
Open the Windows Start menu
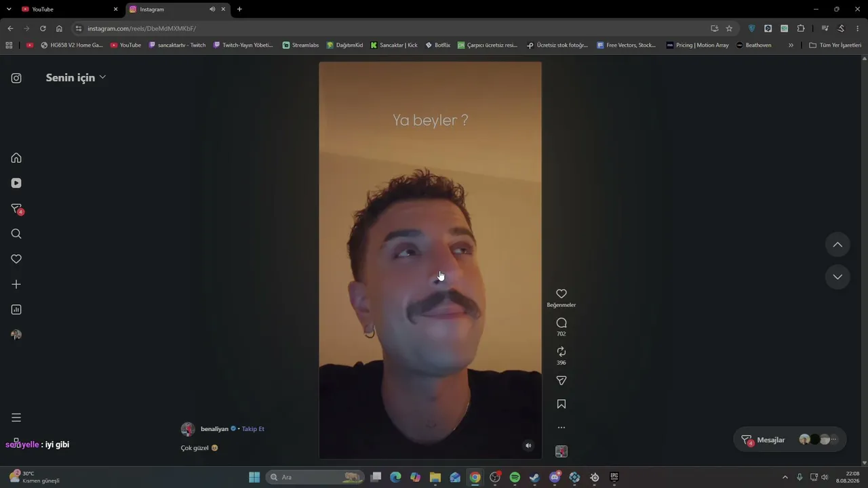click(x=254, y=477)
